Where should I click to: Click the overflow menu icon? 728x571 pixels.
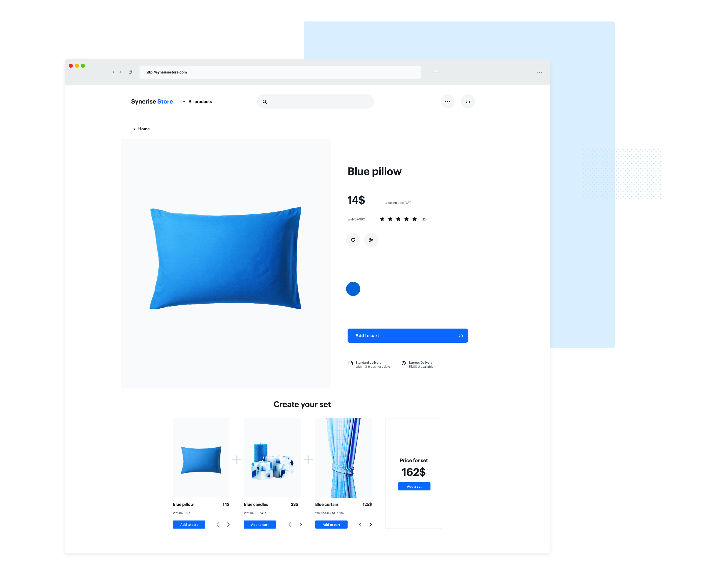point(448,101)
